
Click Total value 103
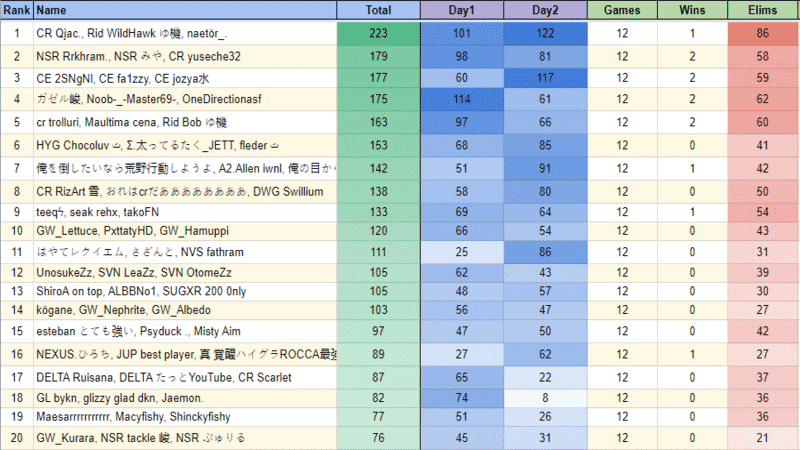(378, 310)
